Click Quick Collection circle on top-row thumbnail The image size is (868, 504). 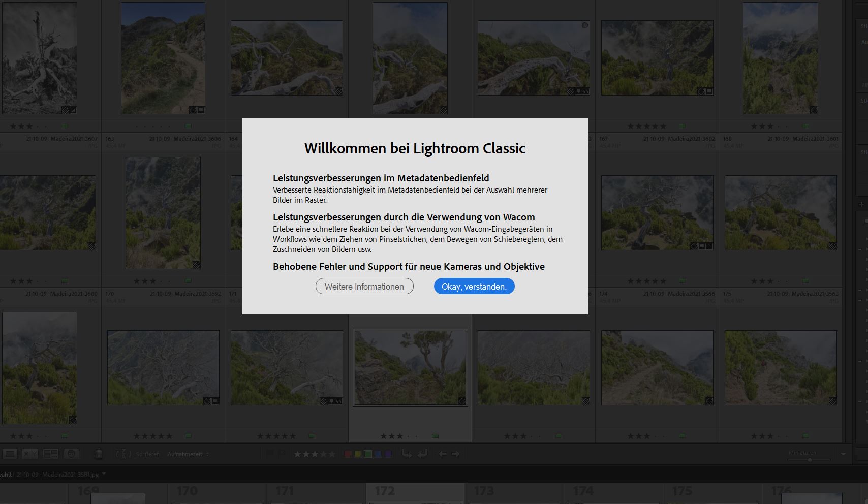pos(585,25)
